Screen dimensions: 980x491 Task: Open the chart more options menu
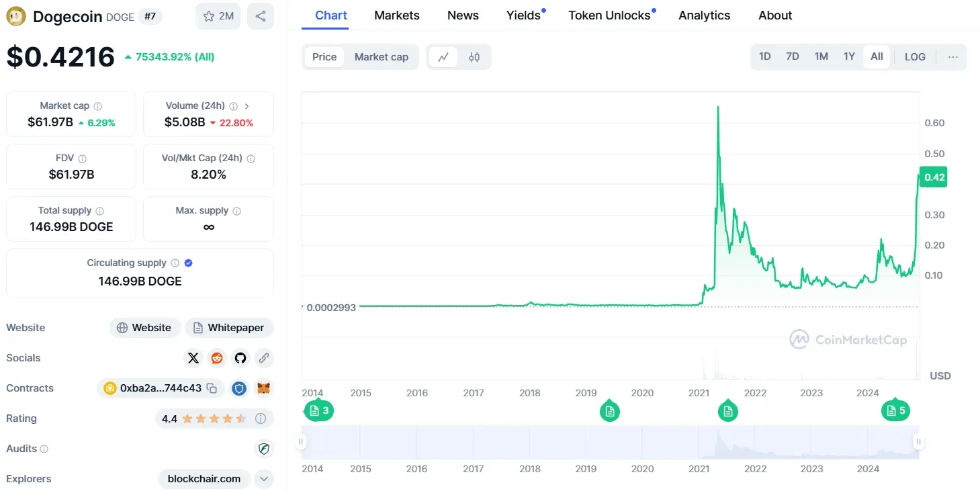pyautogui.click(x=952, y=56)
